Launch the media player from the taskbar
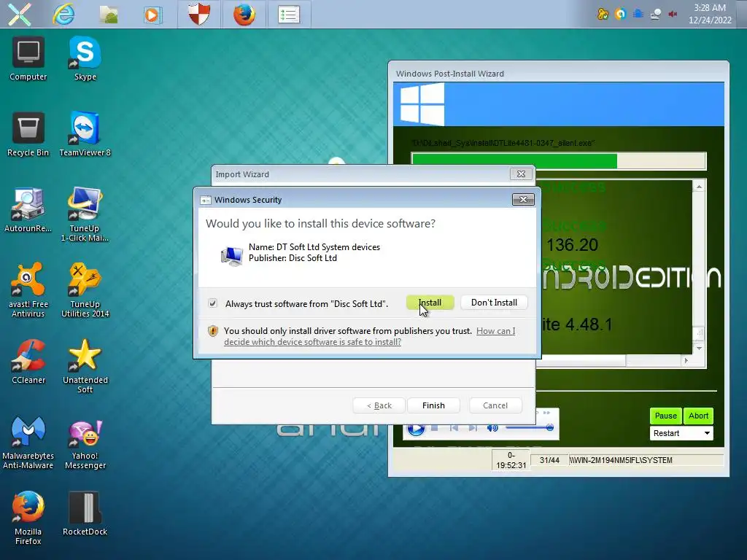 tap(152, 15)
